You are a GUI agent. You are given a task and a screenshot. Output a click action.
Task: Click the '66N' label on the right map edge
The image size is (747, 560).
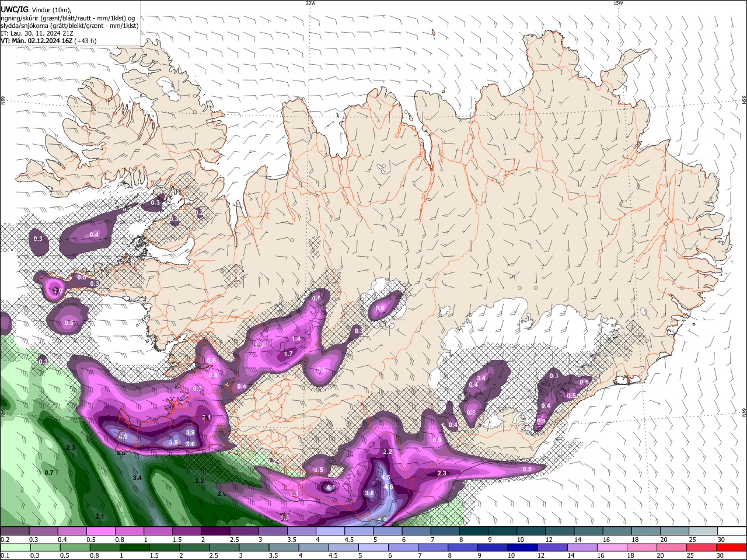(x=744, y=101)
